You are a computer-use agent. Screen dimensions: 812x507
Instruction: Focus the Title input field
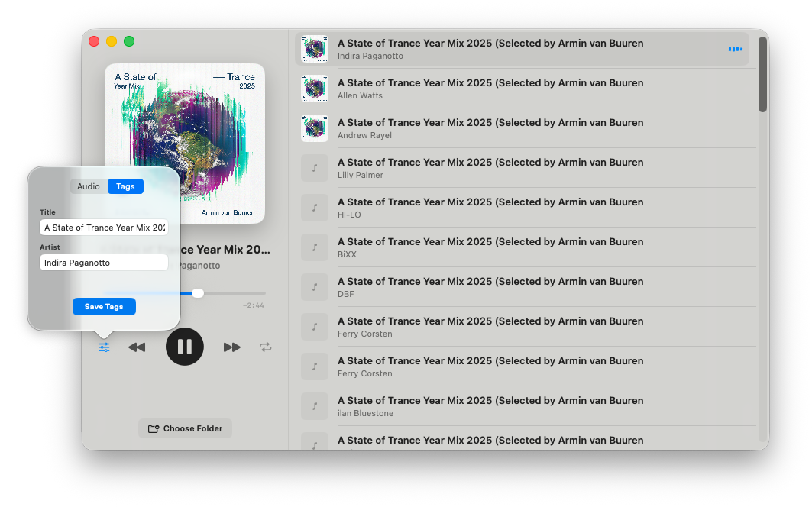104,228
